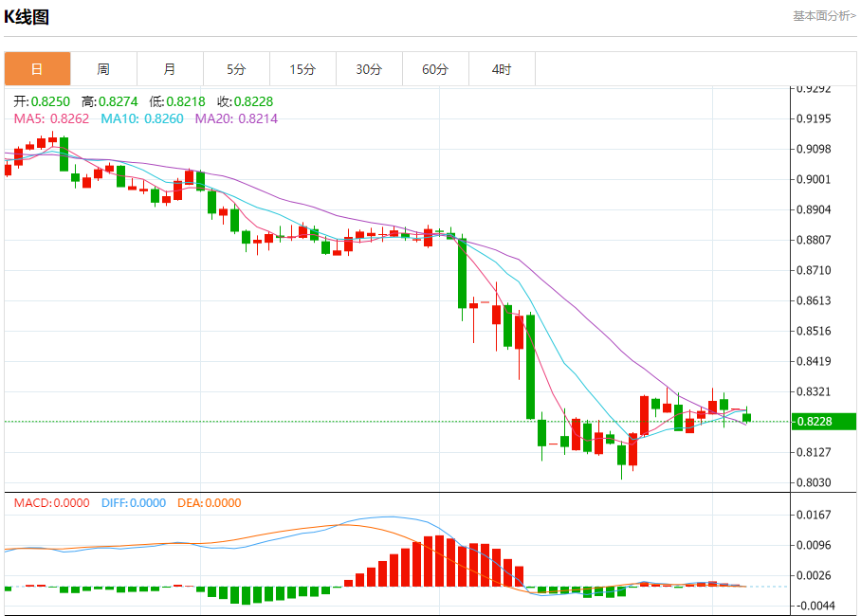Click the K线图 title
861x616 pixels.
pos(27,17)
